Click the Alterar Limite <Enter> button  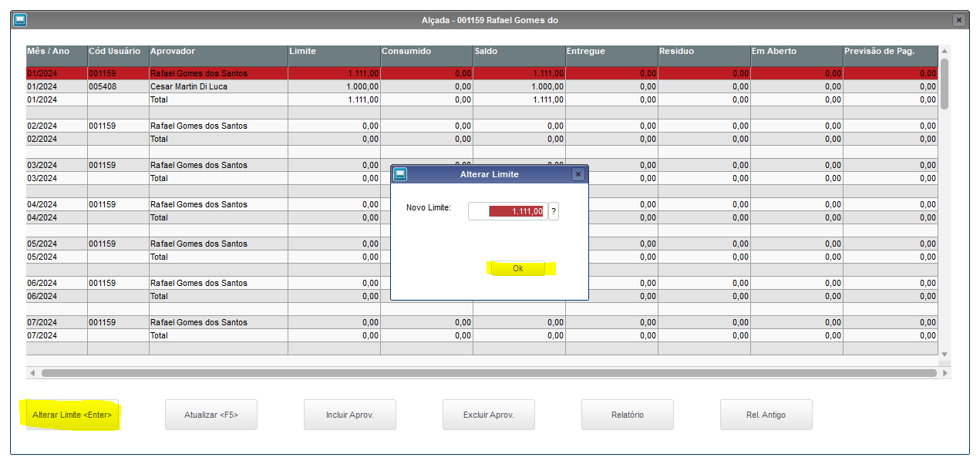72,415
